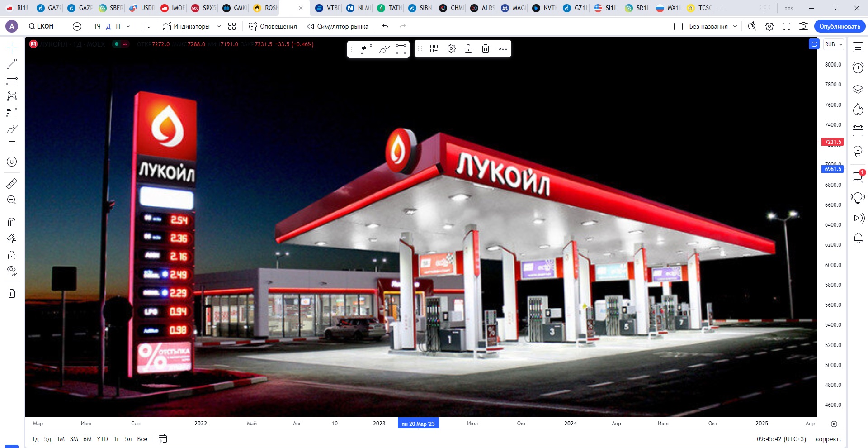Toggle the blue chart maximize button
The image size is (868, 448).
814,44
